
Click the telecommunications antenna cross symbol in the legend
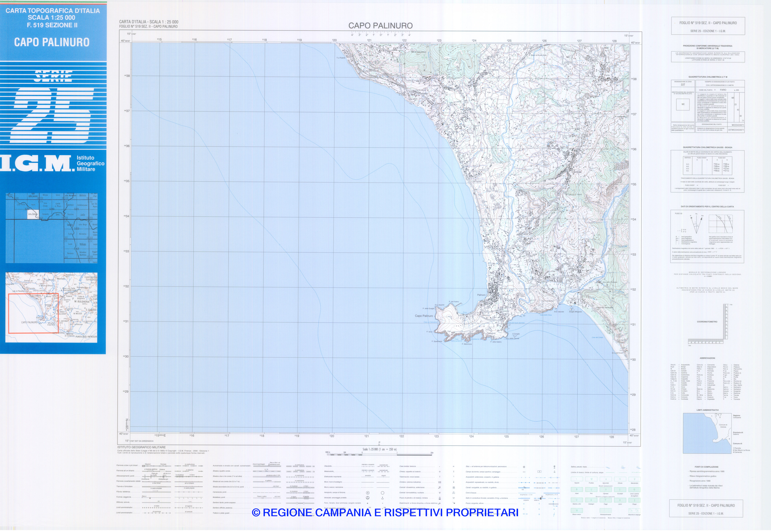tap(524, 467)
